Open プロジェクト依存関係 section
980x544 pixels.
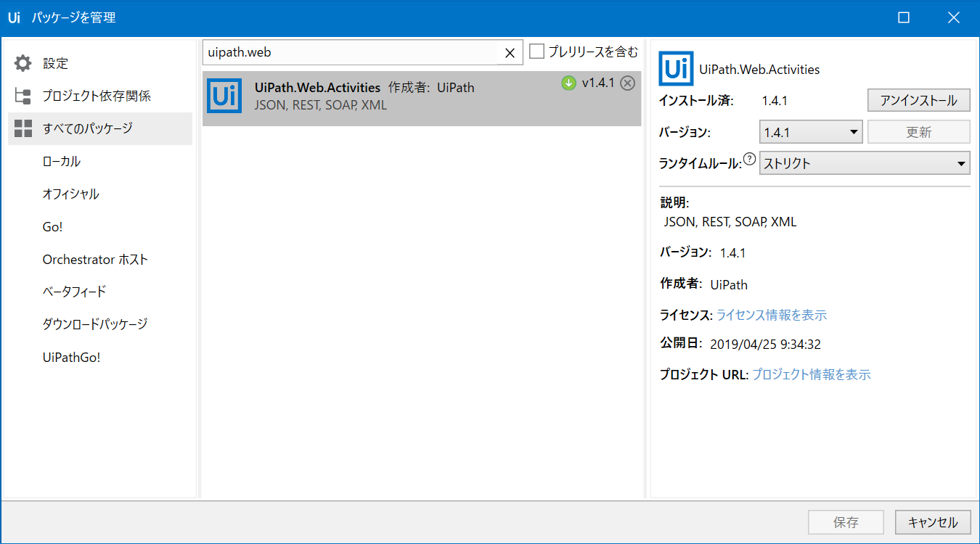point(100,96)
